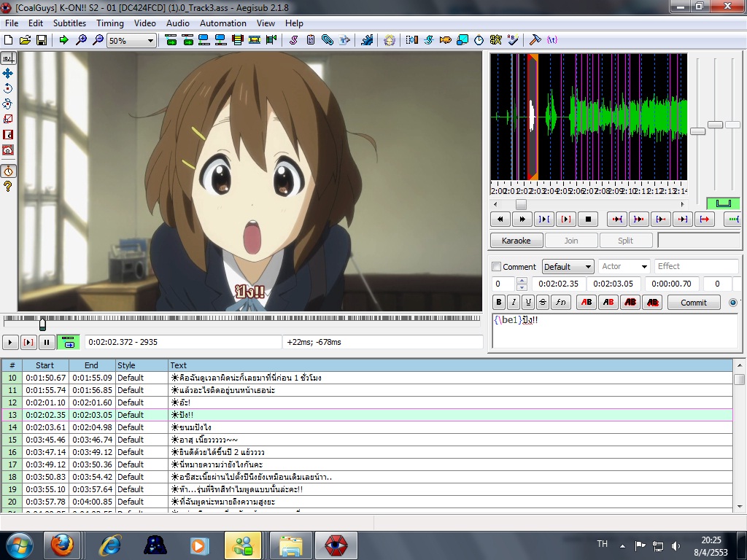
Task: Play video with play button
Action: [x=10, y=342]
